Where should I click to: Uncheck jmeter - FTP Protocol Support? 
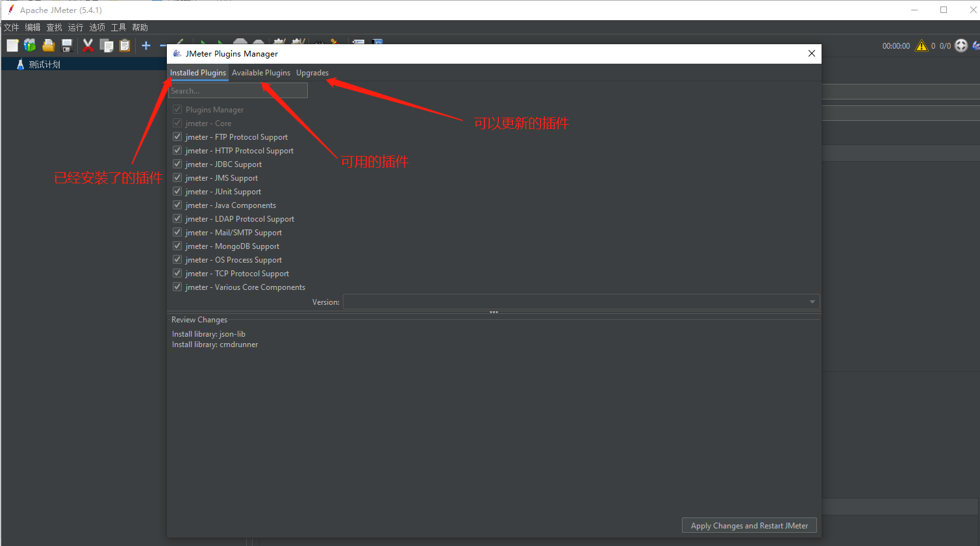point(177,136)
